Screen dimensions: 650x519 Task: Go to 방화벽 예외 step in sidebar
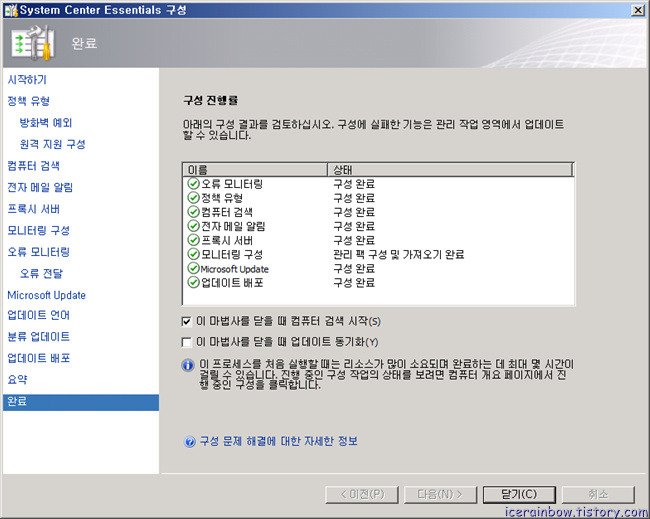46,122
